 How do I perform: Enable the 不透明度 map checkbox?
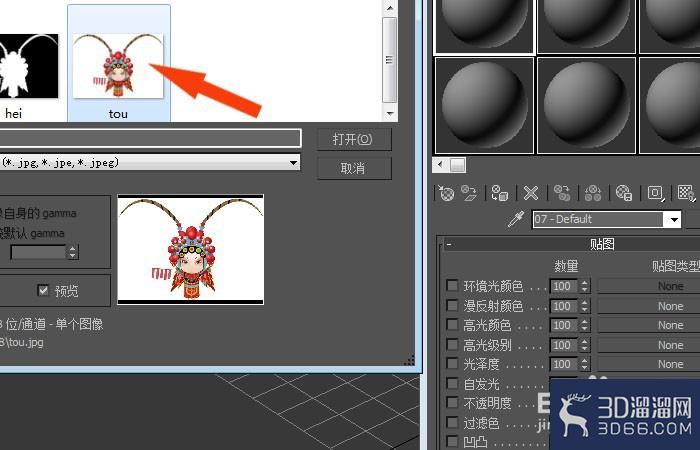(x=452, y=402)
